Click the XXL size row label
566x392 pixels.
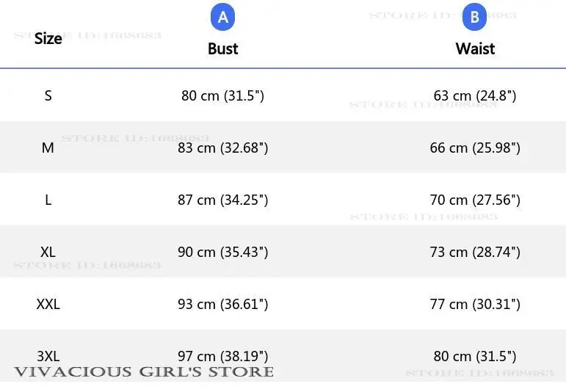pyautogui.click(x=48, y=304)
